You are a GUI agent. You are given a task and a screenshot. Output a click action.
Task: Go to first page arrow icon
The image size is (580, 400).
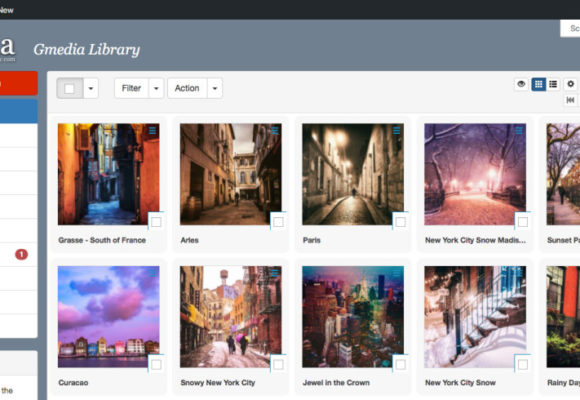(570, 100)
